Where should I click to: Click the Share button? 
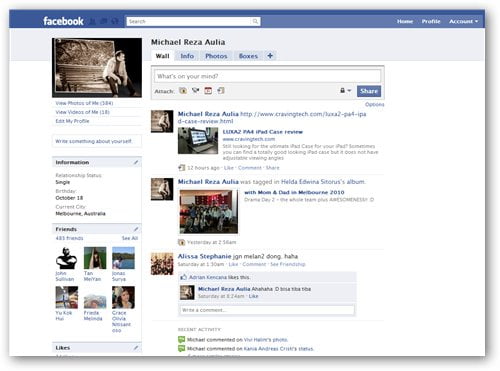pos(369,91)
